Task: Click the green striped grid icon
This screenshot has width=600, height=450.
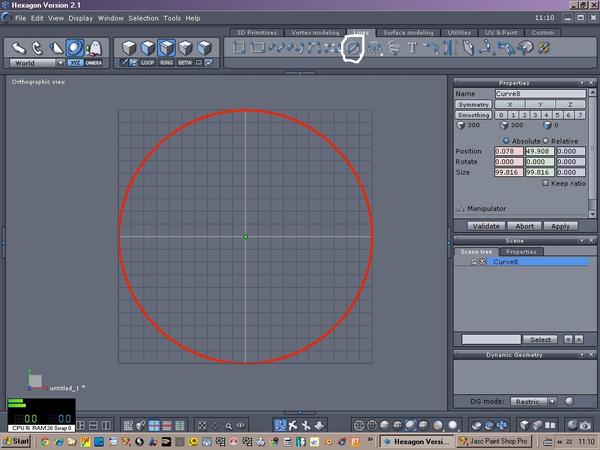Action: coord(179,426)
